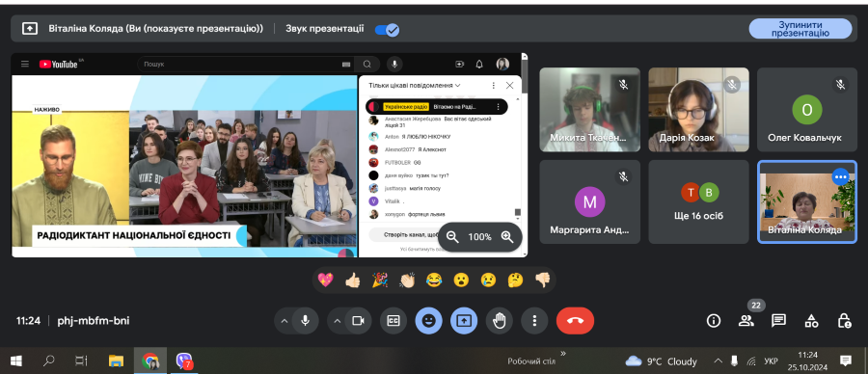Leave the call with red hang-up button
This screenshot has height=374, width=868.
coord(575,320)
